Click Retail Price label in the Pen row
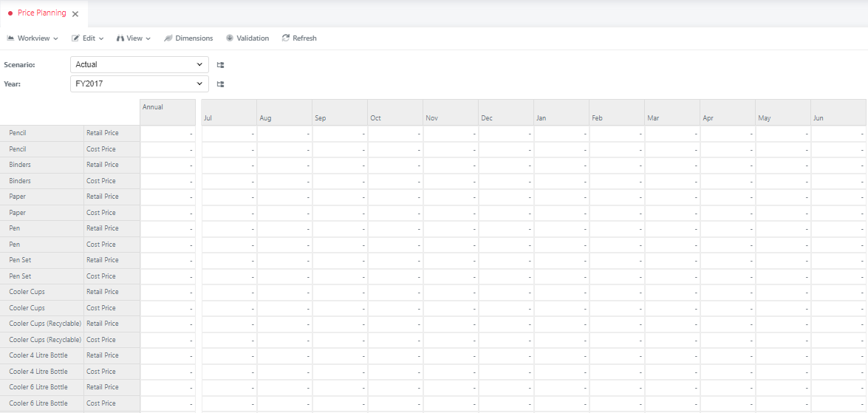This screenshot has height=413, width=868. (x=112, y=228)
